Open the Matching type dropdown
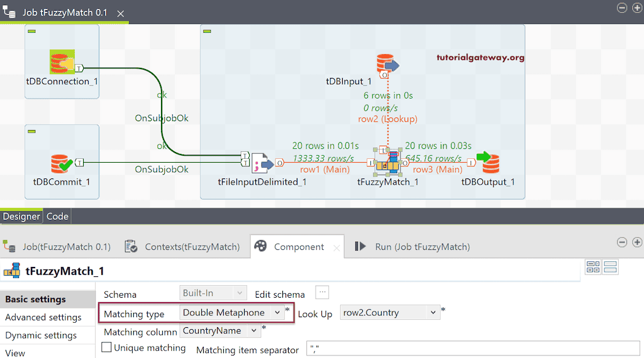This screenshot has height=358, width=644. tap(232, 313)
